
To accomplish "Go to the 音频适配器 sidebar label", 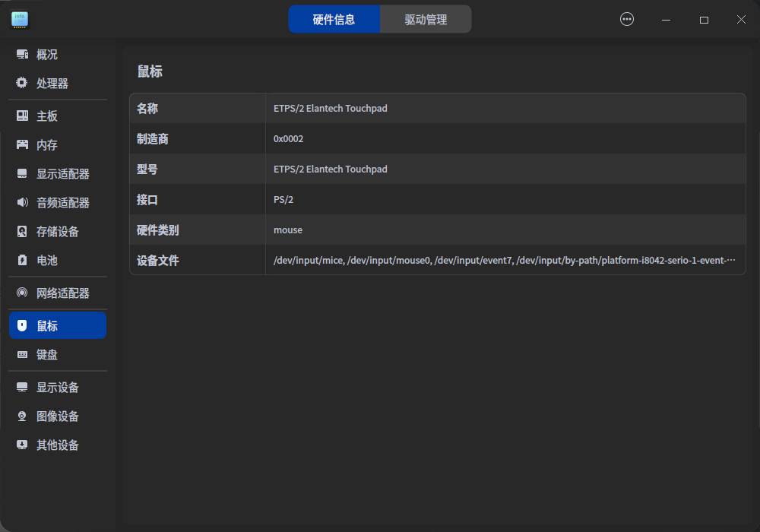I will tap(63, 202).
